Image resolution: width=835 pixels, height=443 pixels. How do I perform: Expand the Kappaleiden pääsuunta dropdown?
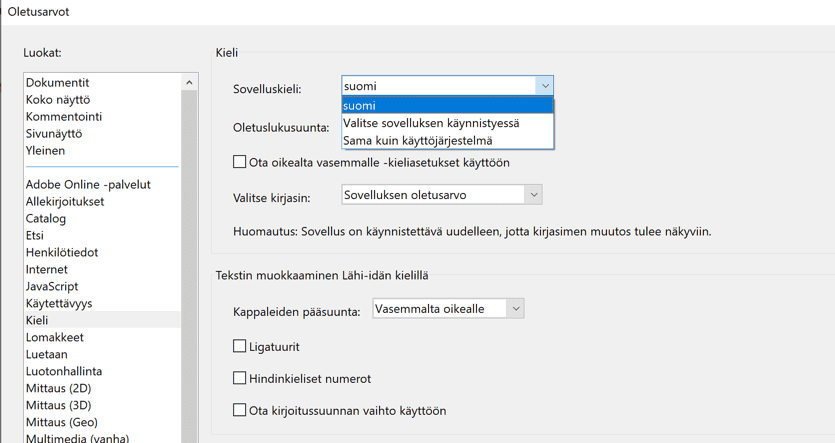coord(448,309)
